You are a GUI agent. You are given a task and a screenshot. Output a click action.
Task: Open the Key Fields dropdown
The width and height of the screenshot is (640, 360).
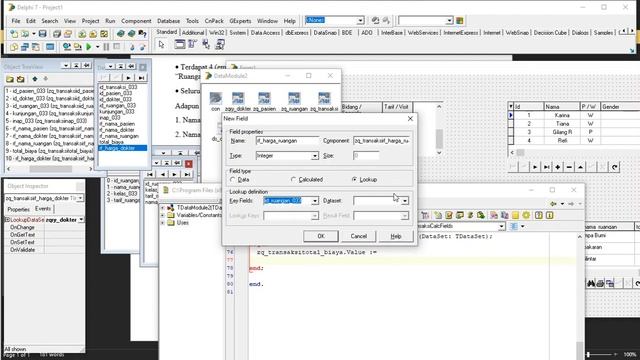coord(315,201)
